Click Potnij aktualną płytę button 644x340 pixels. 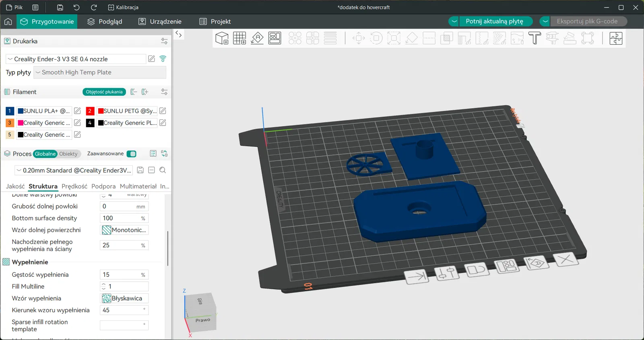(494, 21)
